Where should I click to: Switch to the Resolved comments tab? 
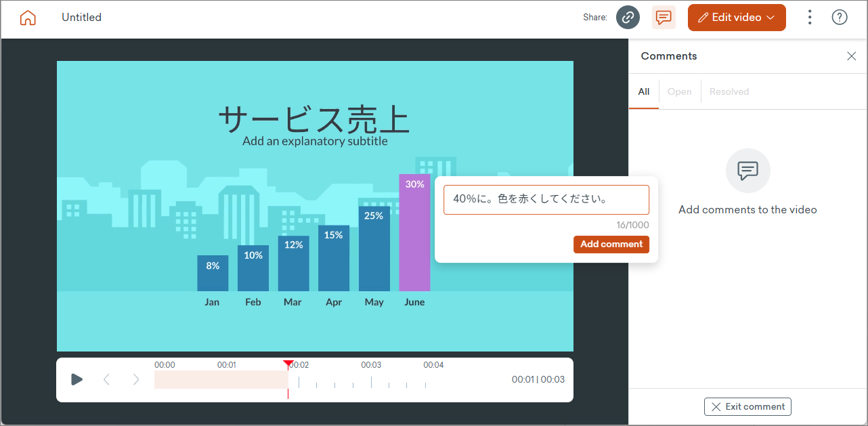pyautogui.click(x=729, y=91)
